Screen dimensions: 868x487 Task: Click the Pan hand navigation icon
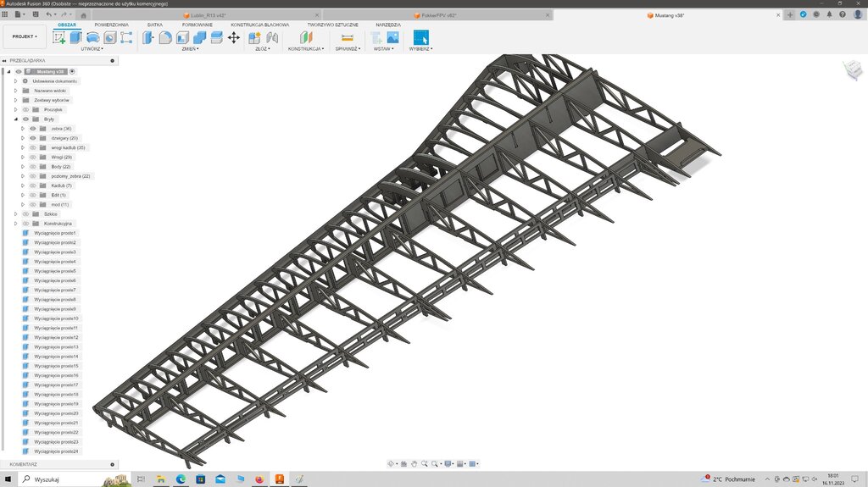(x=414, y=464)
